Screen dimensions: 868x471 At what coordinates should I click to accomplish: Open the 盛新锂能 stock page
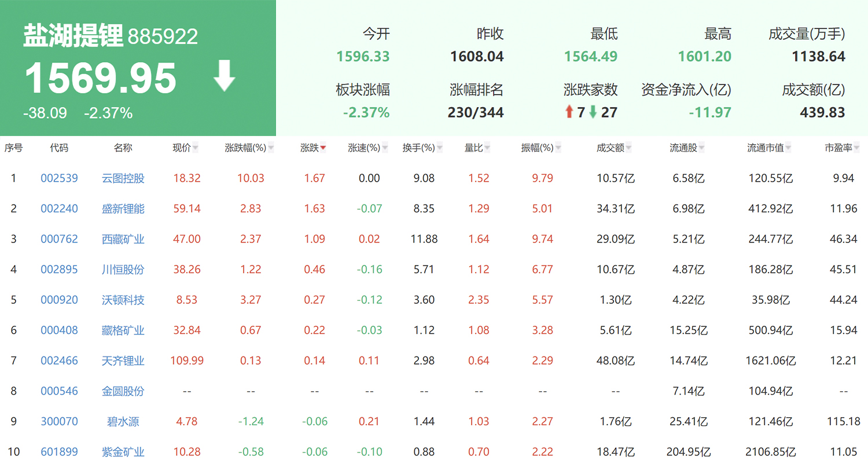click(x=123, y=208)
